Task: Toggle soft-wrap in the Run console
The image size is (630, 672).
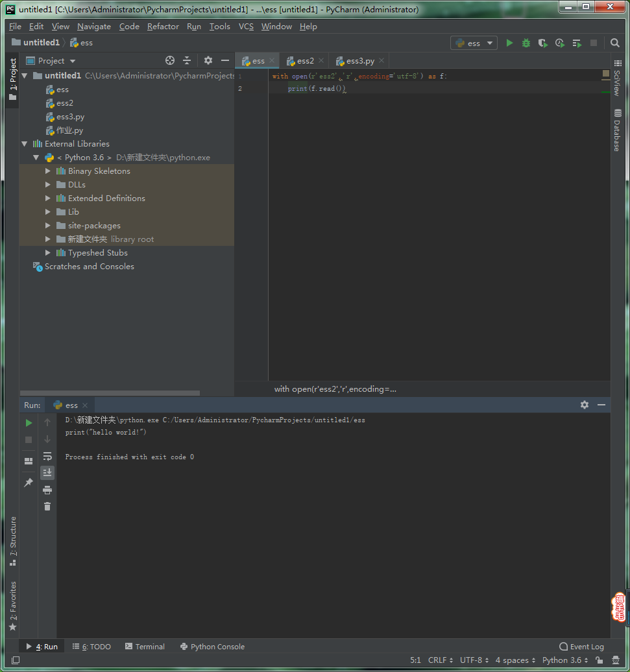Action: (x=47, y=456)
